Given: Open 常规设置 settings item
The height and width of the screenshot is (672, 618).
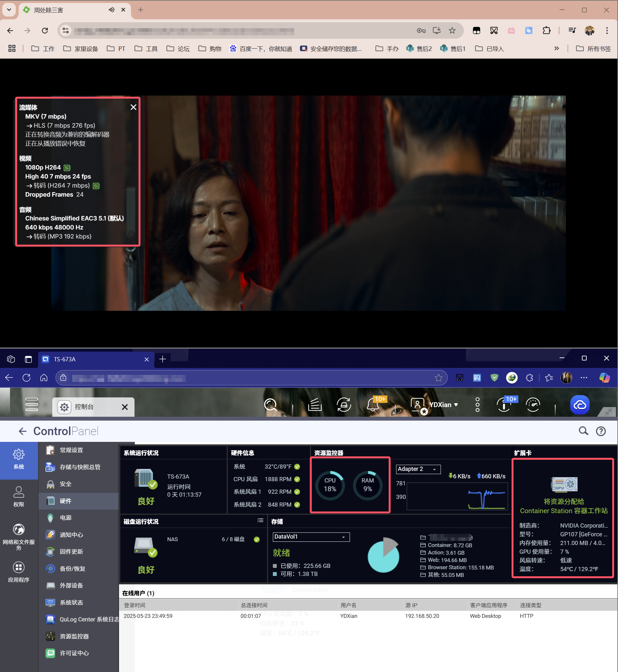Looking at the screenshot, I should pos(79,450).
